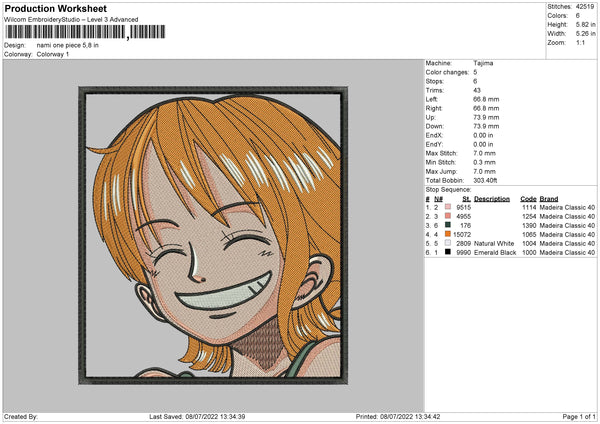Viewport: 600px width, 424px height.
Task: Select the salmon swatch in stop 2
Action: 448,216
